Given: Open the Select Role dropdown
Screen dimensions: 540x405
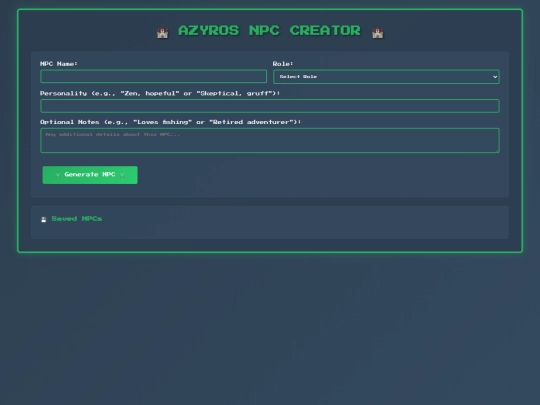Looking at the screenshot, I should (386, 76).
